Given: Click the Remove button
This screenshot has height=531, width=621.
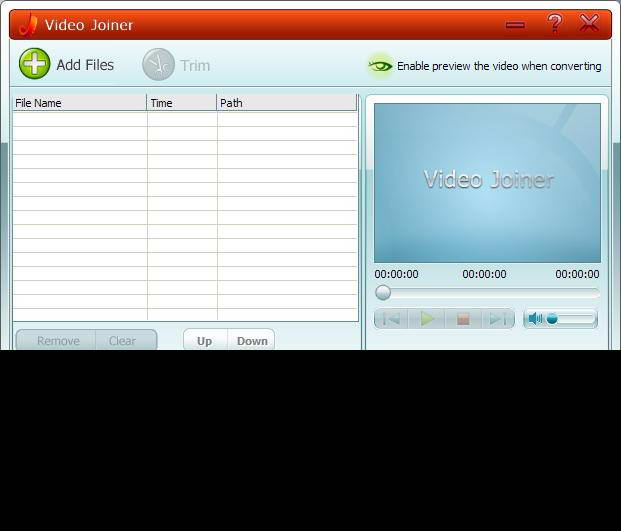Looking at the screenshot, I should [x=56, y=340].
